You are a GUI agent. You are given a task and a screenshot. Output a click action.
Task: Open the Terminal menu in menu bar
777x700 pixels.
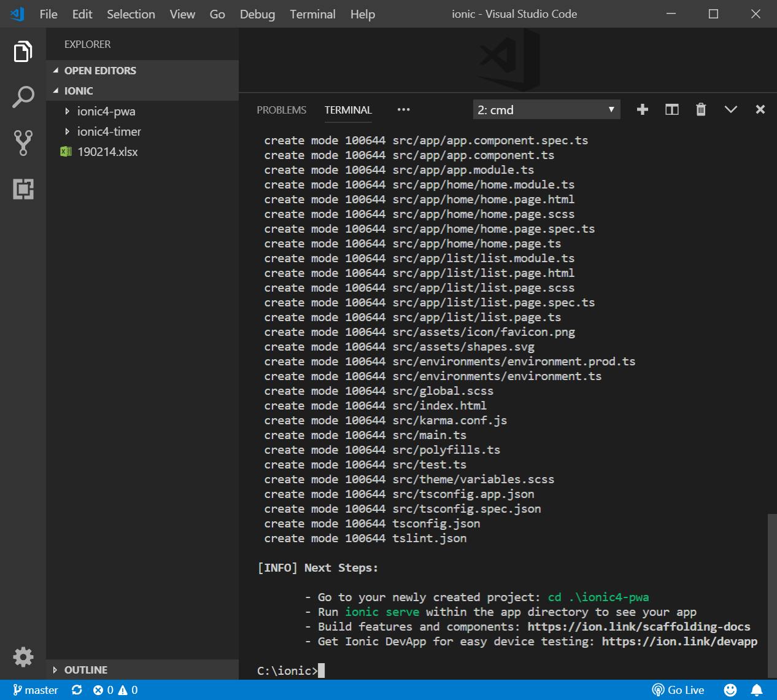(x=312, y=14)
